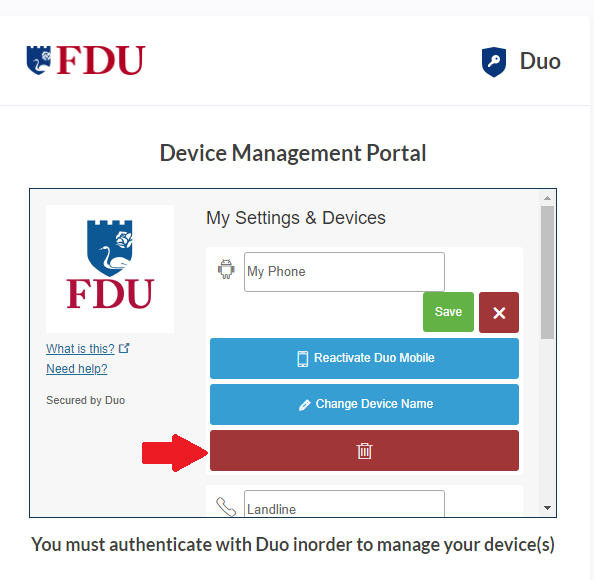This screenshot has width=594, height=580.
Task: Click Change Device Name button
Action: pyautogui.click(x=364, y=404)
